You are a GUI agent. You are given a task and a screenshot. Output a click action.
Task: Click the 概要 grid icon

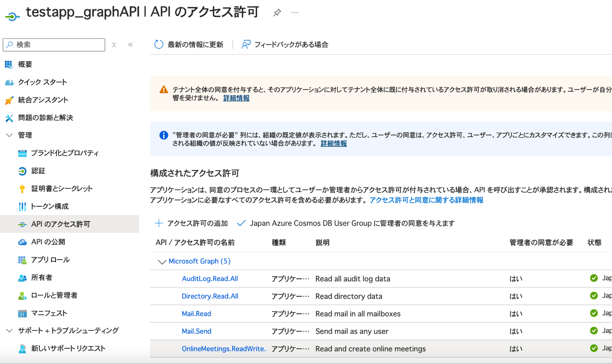(9, 65)
